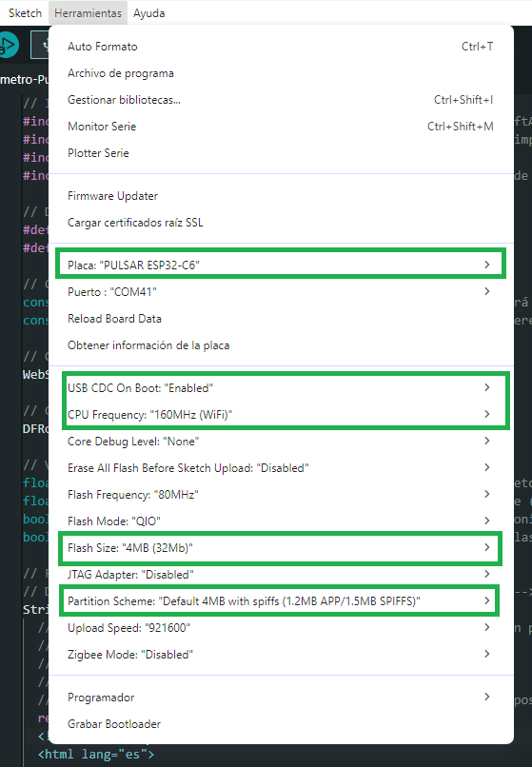
Task: Expand the Placa PULSAR ESP32-C6 submenu
Action: pyautogui.click(x=281, y=265)
